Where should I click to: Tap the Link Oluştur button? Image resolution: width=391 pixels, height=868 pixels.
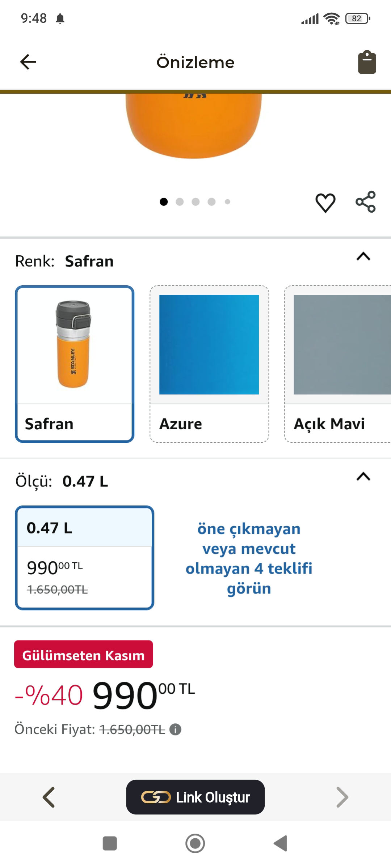point(195,797)
